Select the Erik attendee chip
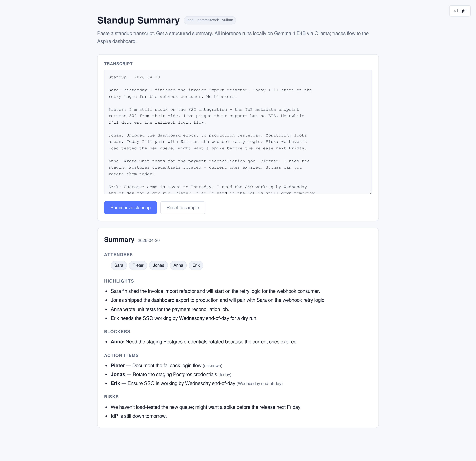Image resolution: width=476 pixels, height=461 pixels. 196,265
